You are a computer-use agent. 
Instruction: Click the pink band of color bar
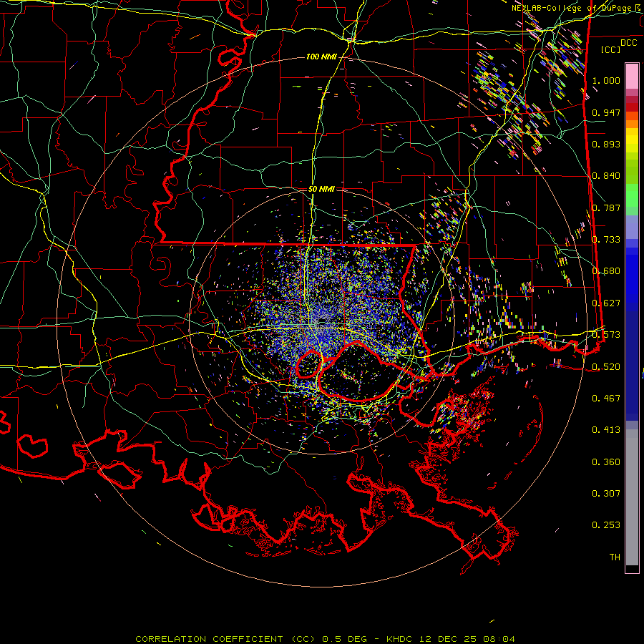632,77
